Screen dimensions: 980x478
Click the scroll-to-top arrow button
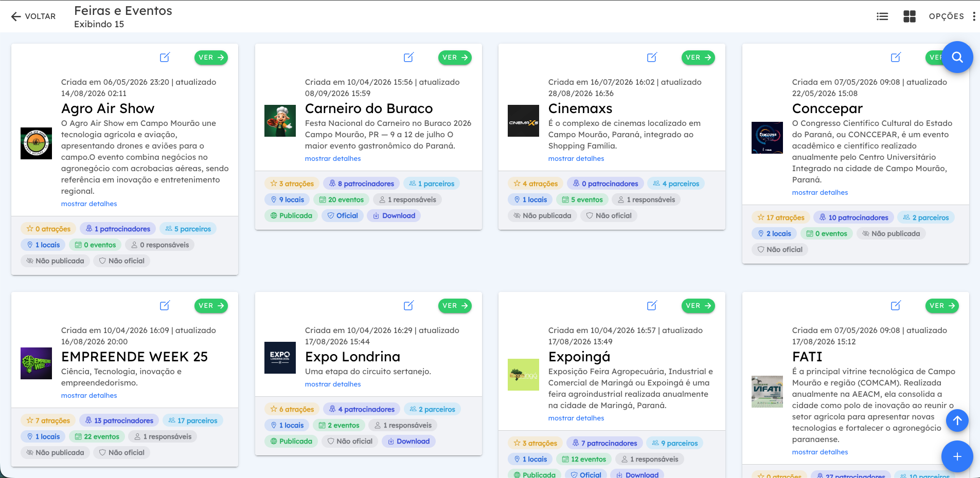957,420
